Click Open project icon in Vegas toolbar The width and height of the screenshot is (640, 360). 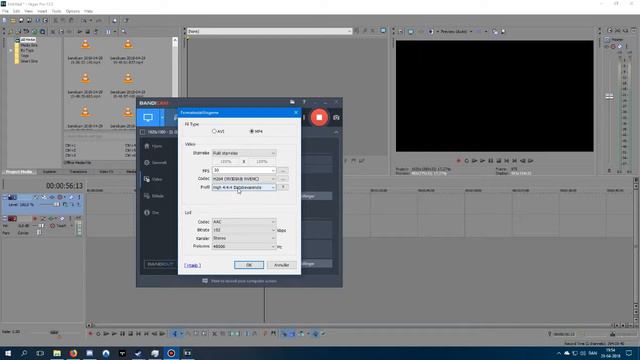[13, 20]
